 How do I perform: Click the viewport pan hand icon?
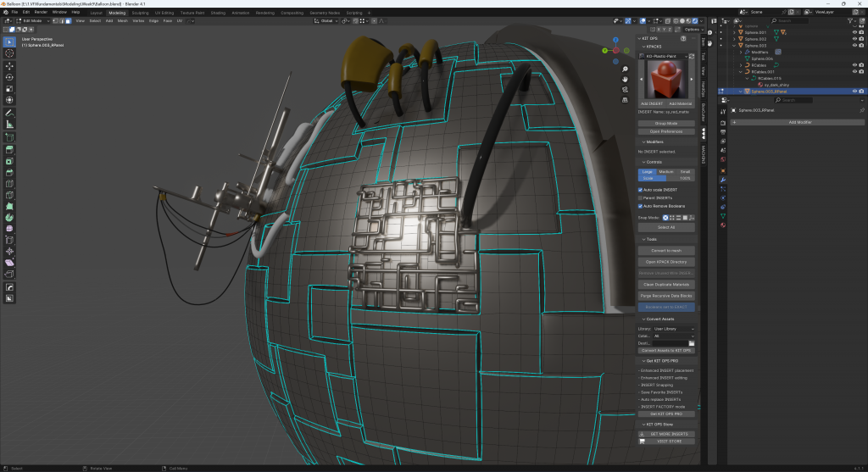[625, 79]
